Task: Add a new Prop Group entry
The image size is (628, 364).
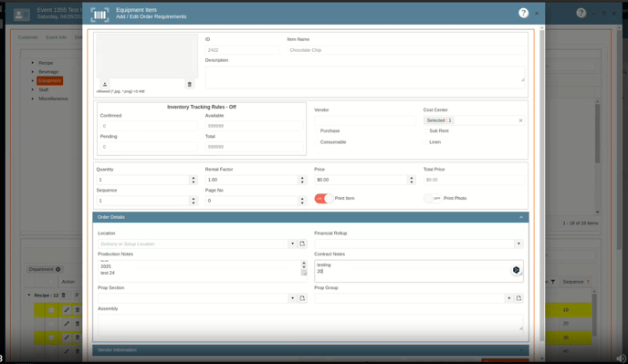Action: click(518, 298)
